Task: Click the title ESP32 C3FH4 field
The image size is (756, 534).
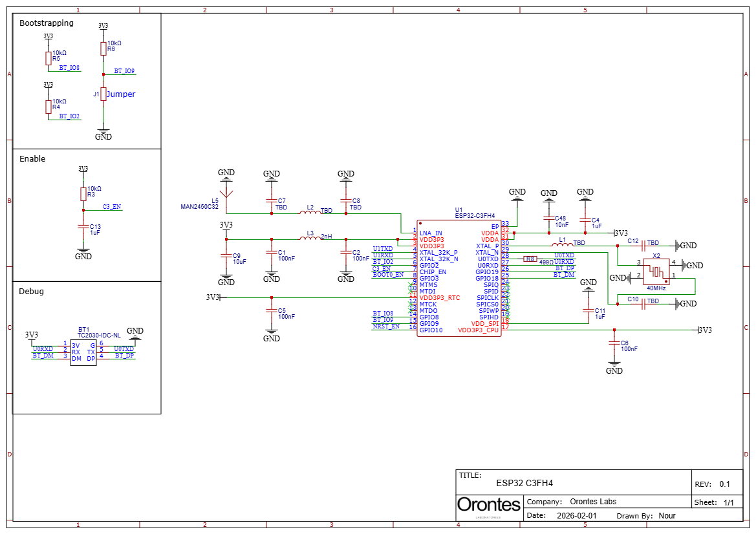Action: pos(524,483)
